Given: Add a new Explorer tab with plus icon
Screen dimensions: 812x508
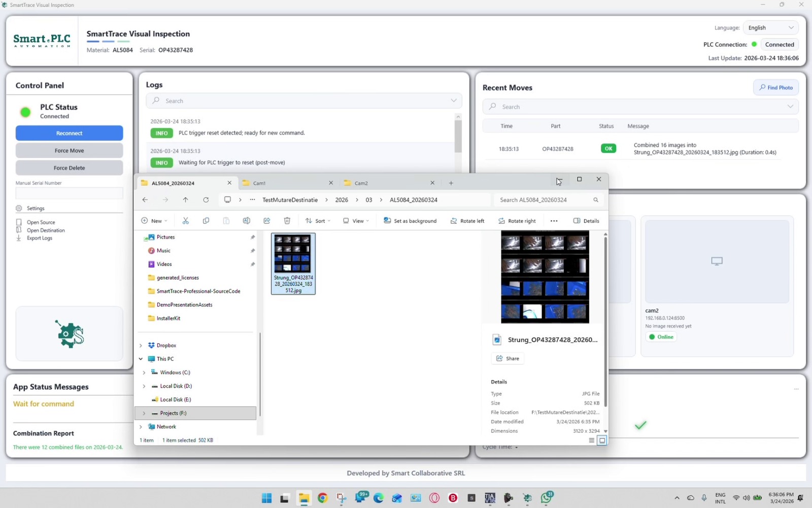Looking at the screenshot, I should click(451, 183).
